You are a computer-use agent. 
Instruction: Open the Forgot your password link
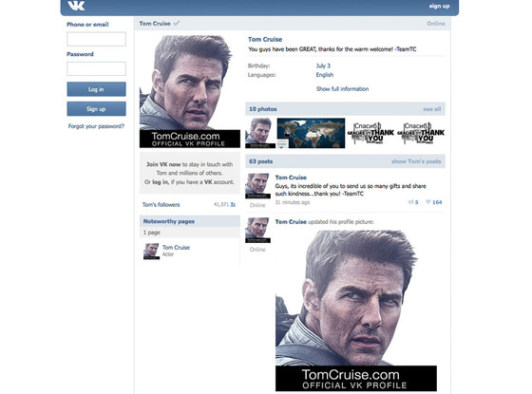coord(96,126)
